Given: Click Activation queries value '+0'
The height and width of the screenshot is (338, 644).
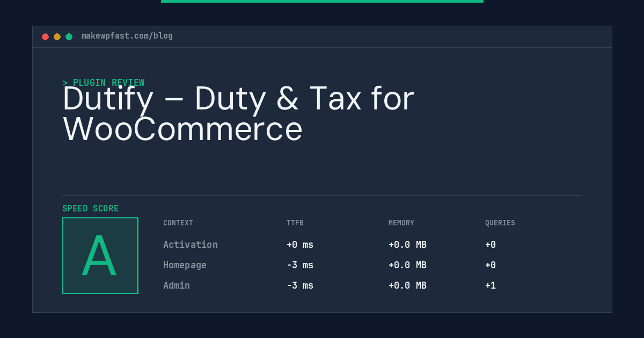Looking at the screenshot, I should click(x=491, y=245).
